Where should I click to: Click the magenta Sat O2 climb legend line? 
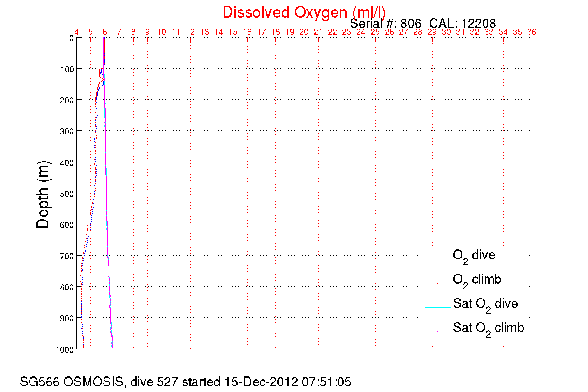pyautogui.click(x=438, y=331)
